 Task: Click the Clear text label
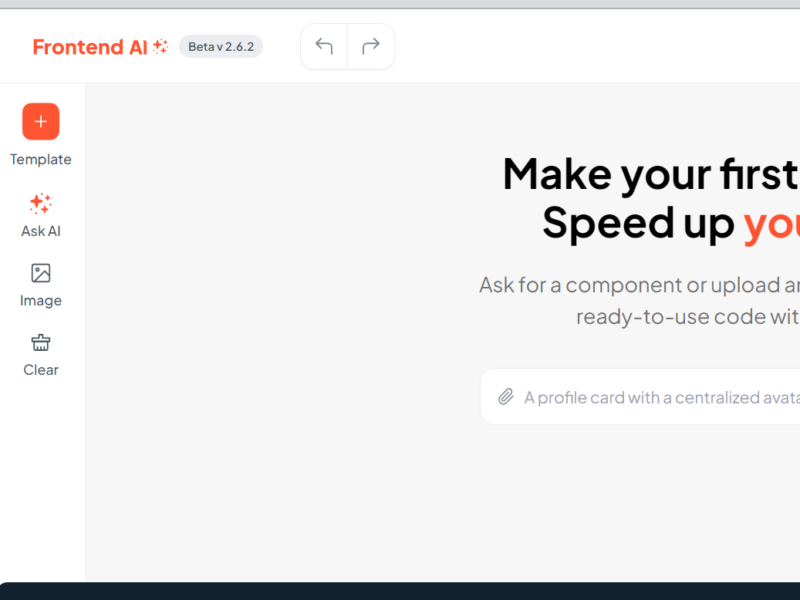41,370
